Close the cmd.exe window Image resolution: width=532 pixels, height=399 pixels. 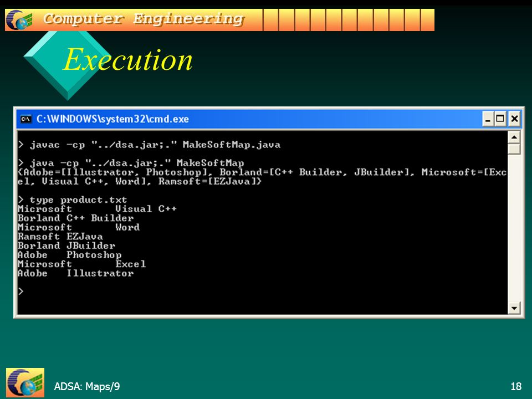pyautogui.click(x=514, y=119)
